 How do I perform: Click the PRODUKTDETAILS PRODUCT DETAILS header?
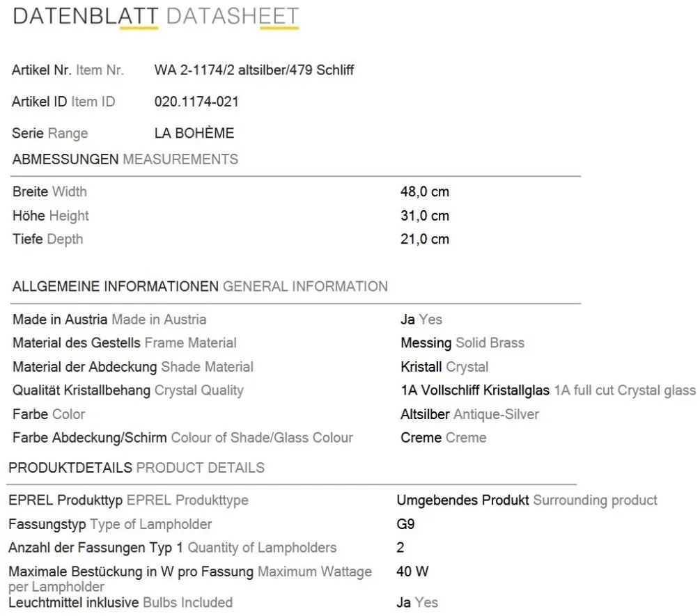click(137, 468)
